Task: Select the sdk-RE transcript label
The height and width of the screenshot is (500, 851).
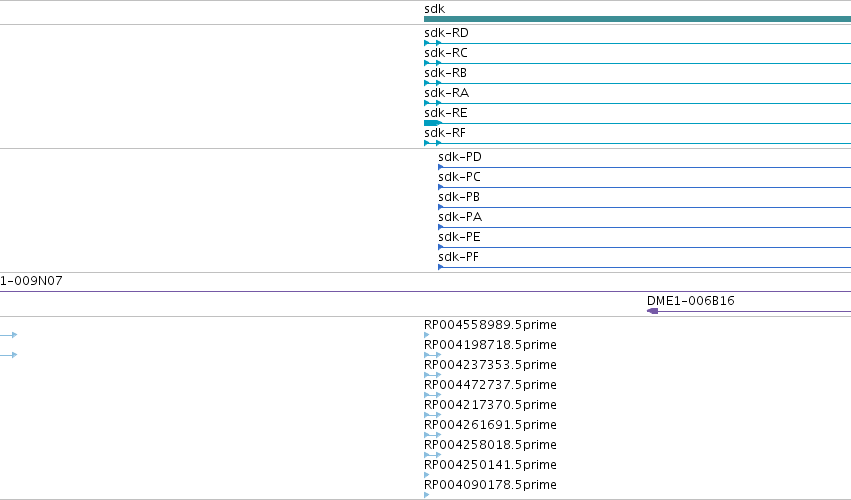Action: click(x=446, y=113)
